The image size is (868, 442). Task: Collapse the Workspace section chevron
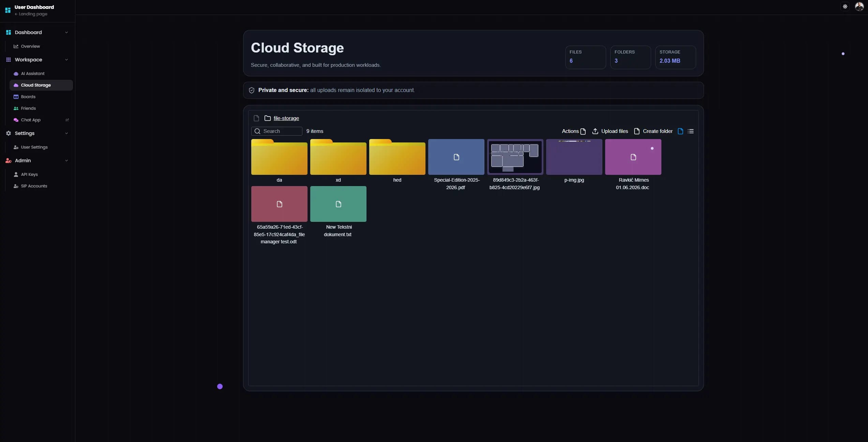[66, 60]
